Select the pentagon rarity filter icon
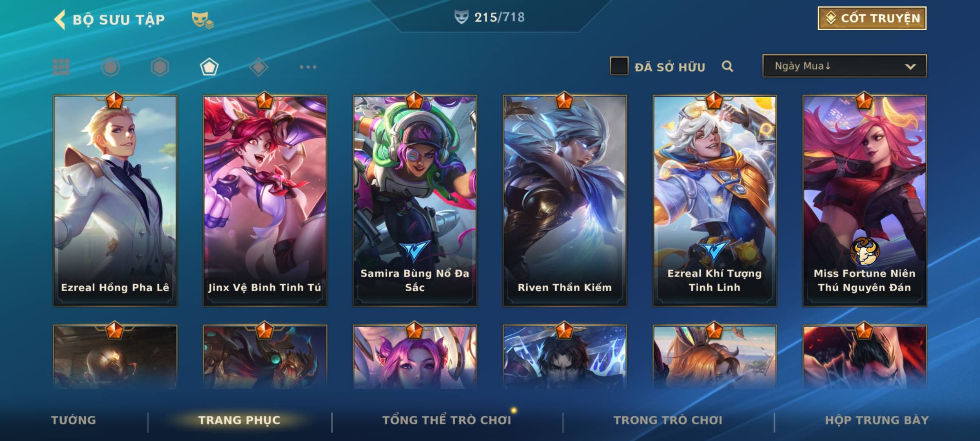 tap(209, 67)
